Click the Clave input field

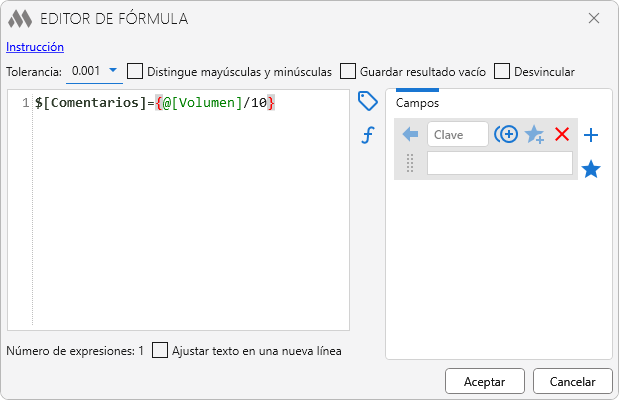click(457, 134)
